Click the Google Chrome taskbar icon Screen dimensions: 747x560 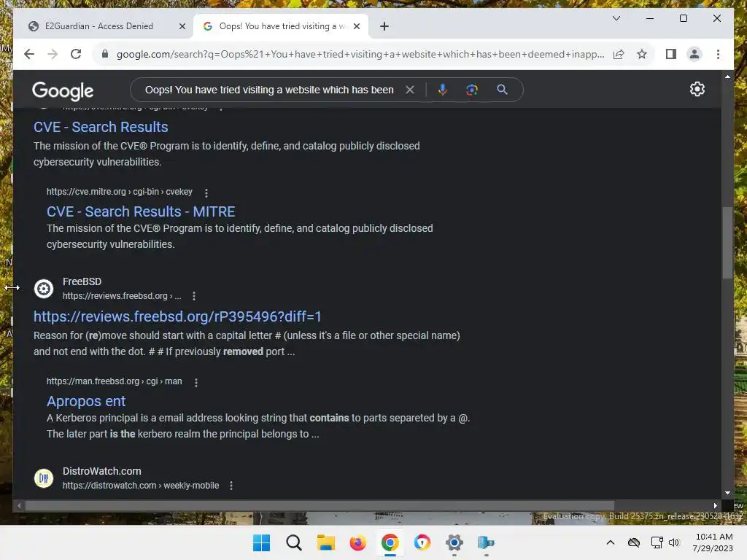click(390, 542)
